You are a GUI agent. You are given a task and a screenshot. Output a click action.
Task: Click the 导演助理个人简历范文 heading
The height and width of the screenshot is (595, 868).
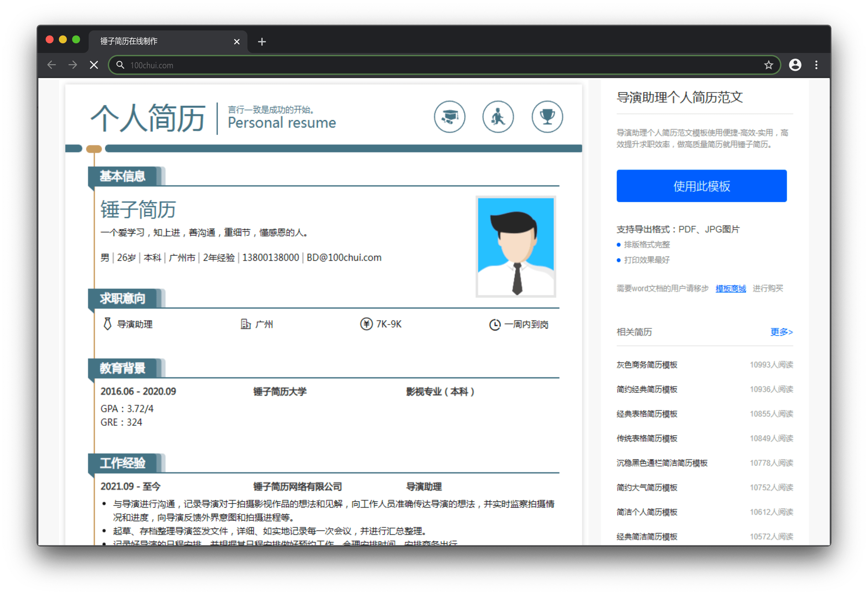click(679, 97)
